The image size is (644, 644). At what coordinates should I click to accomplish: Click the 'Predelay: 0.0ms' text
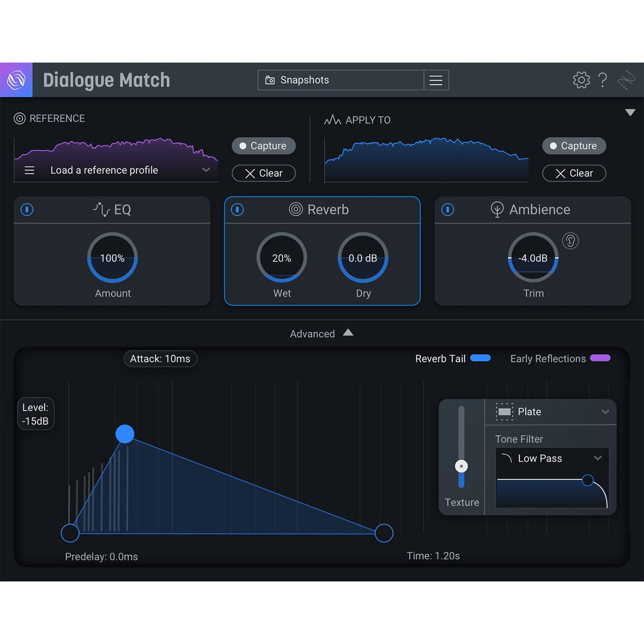click(101, 557)
